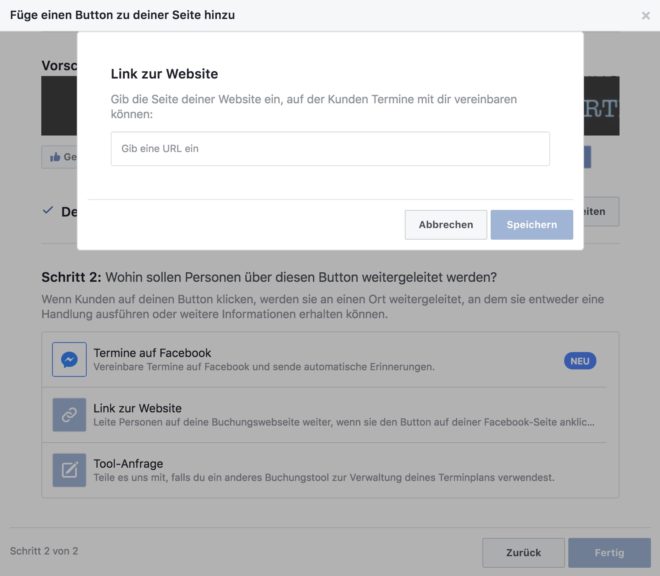Click the blue checkmark next to Schritt 1
Image resolution: width=660 pixels, height=576 pixels.
48,210
